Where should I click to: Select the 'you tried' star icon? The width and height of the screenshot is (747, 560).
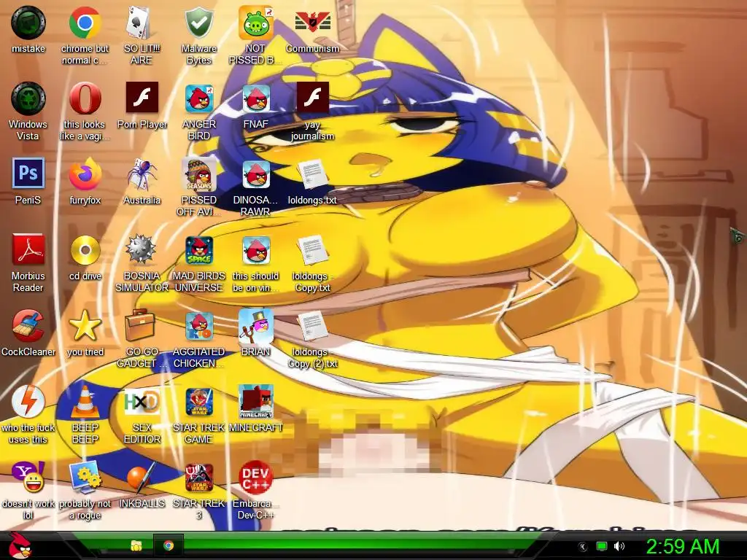pos(85,326)
